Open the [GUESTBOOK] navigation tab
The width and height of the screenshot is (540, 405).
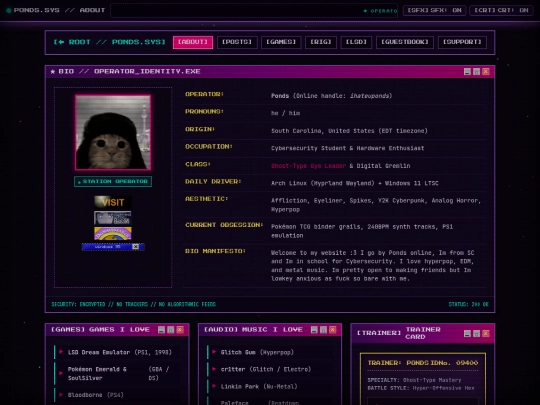[405, 42]
